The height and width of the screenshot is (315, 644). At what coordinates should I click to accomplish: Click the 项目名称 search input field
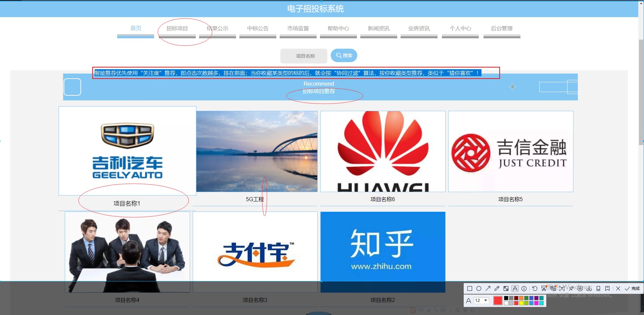click(304, 56)
